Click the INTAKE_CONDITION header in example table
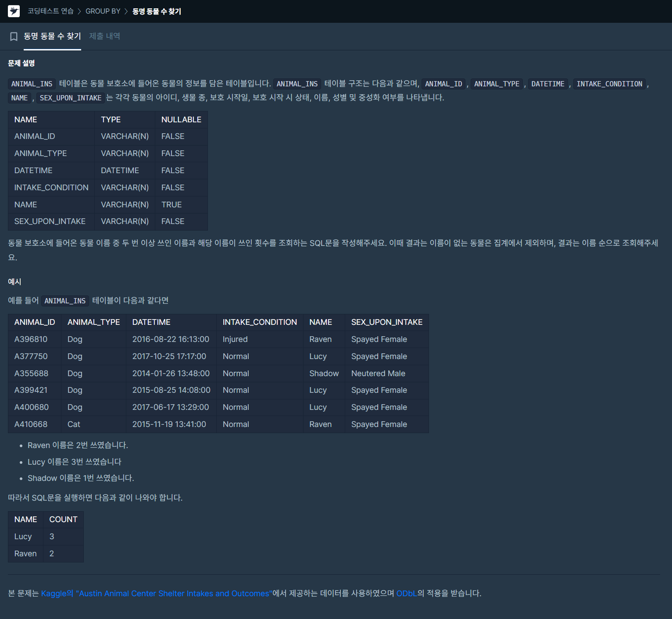This screenshot has width=672, height=619. point(260,322)
